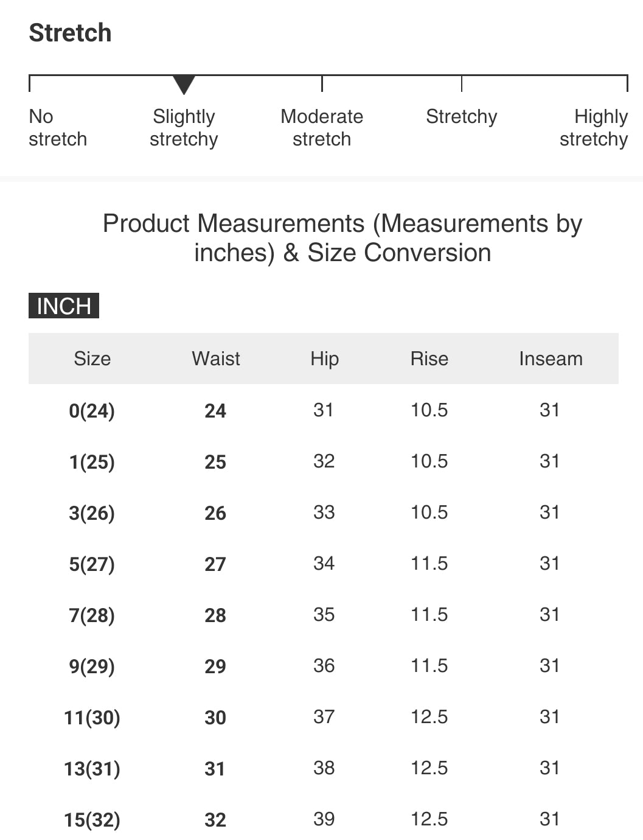Image resolution: width=643 pixels, height=840 pixels.
Task: Click the Rise column header
Action: coord(429,359)
